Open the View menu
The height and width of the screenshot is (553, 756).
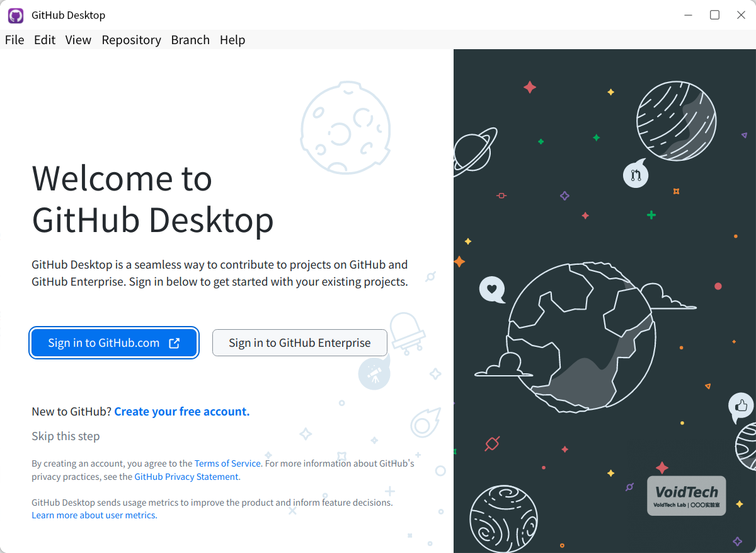78,40
